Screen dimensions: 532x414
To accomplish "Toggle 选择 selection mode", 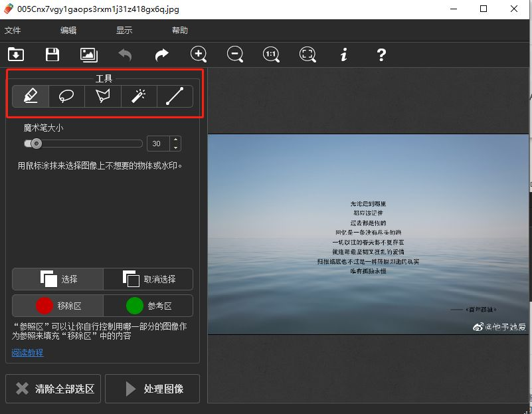I will click(58, 279).
